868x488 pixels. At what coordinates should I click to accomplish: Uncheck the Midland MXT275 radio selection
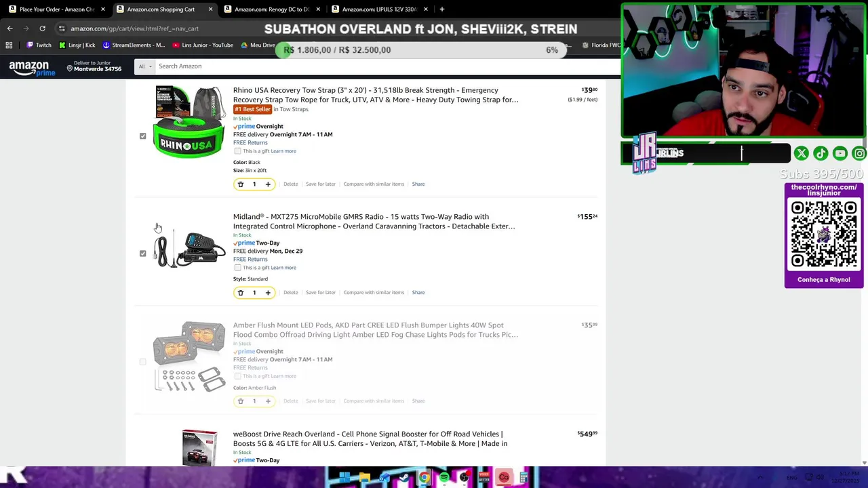[142, 253]
